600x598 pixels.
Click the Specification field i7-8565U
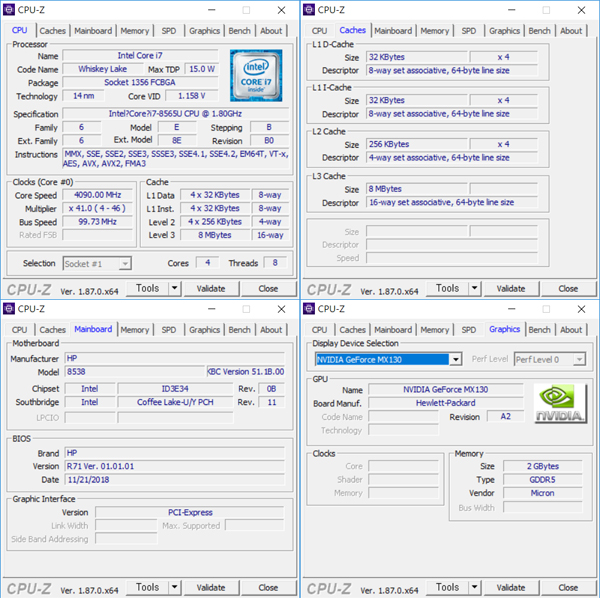pos(176,114)
